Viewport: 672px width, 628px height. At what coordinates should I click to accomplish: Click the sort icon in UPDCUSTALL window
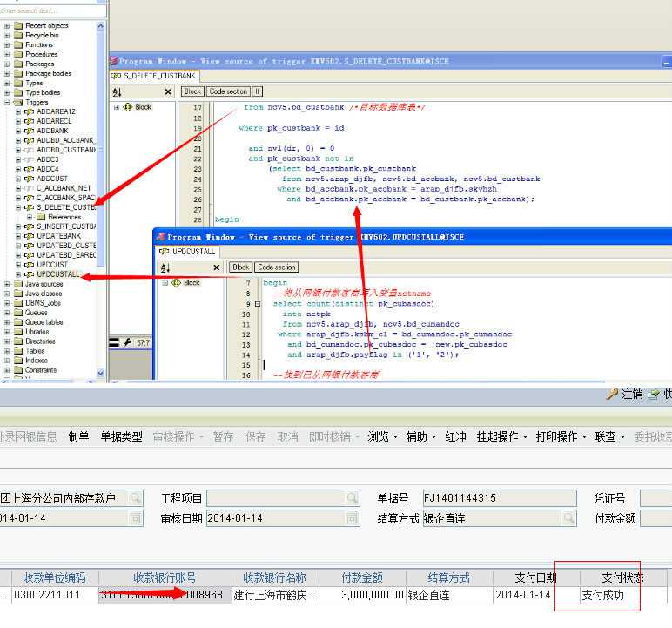[x=165, y=267]
